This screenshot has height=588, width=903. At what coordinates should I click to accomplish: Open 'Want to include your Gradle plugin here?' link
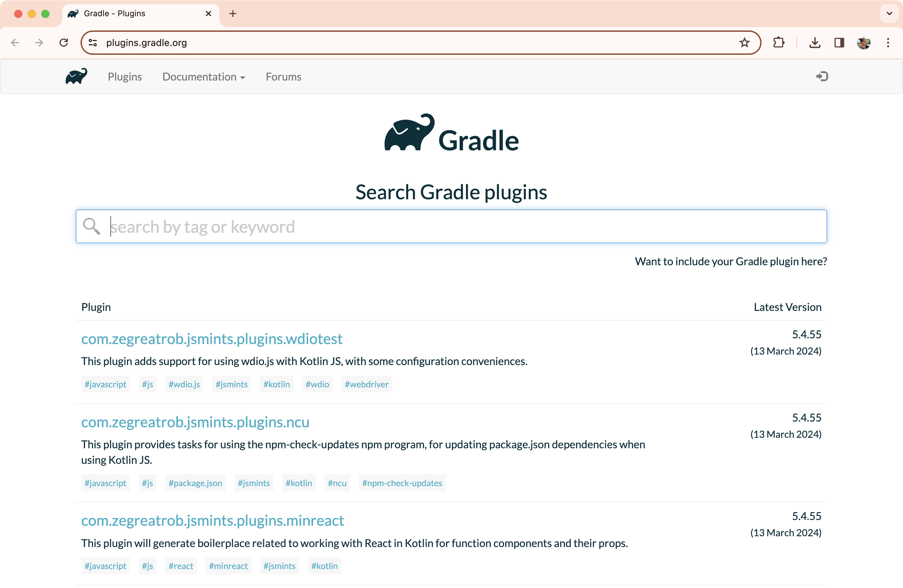(731, 262)
